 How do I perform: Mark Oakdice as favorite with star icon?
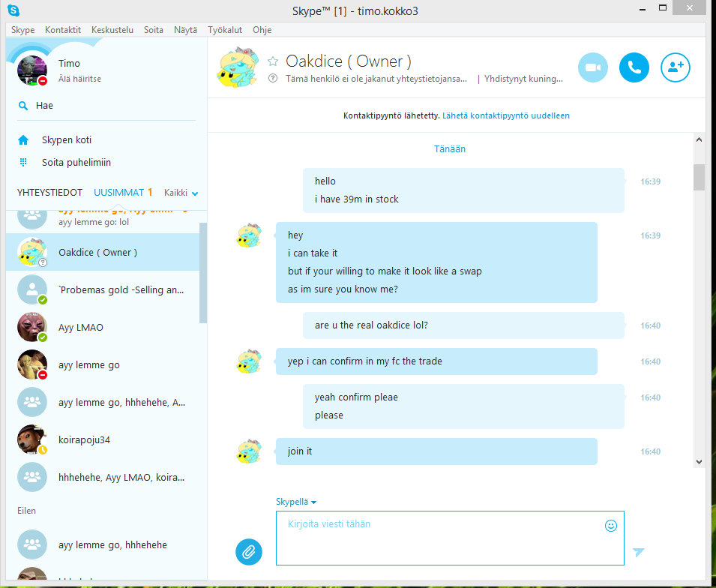coord(273,61)
